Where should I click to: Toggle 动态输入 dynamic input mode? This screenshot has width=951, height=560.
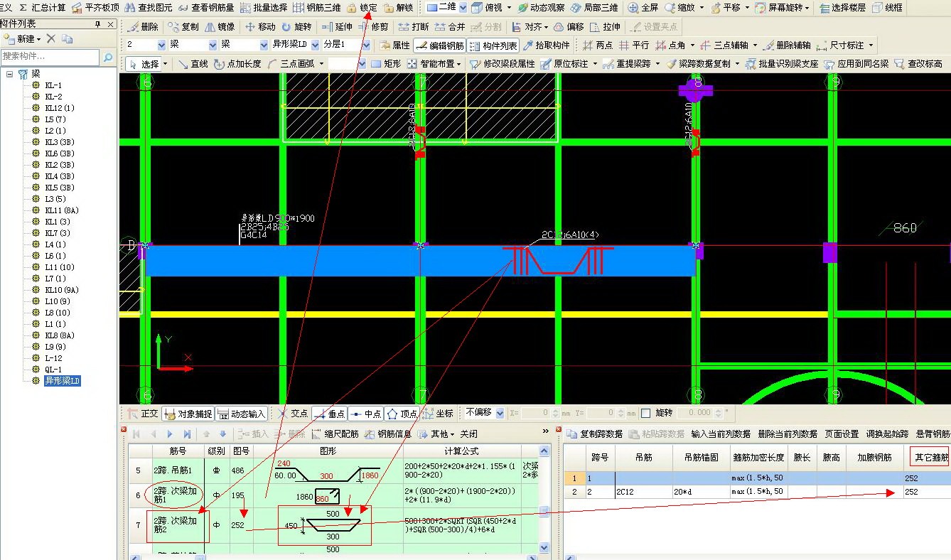242,414
